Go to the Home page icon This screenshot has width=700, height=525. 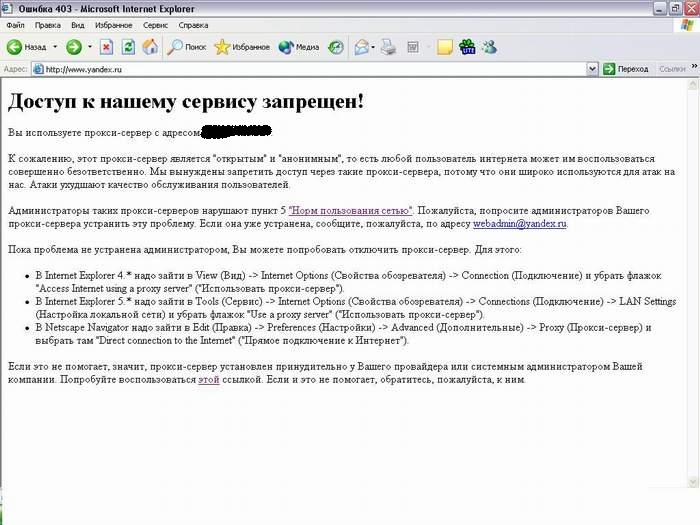pyautogui.click(x=150, y=47)
